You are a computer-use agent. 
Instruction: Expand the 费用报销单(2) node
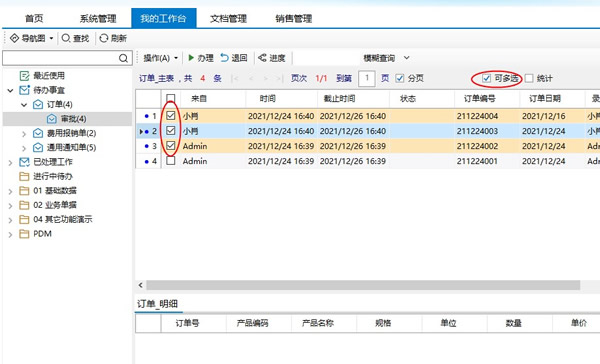[24, 134]
